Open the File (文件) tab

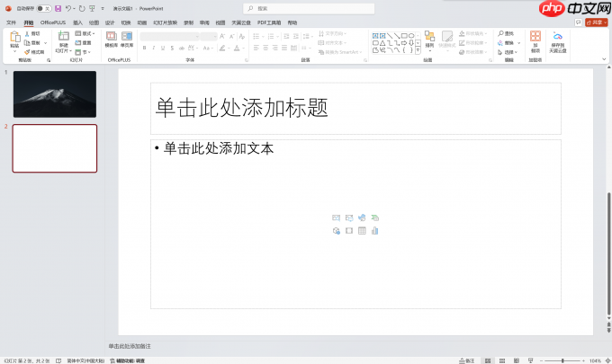12,22
